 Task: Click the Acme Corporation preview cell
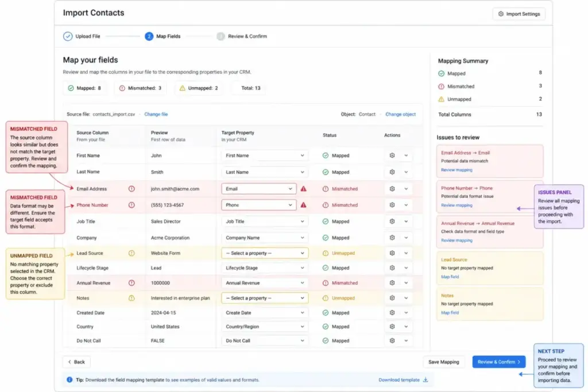point(170,238)
